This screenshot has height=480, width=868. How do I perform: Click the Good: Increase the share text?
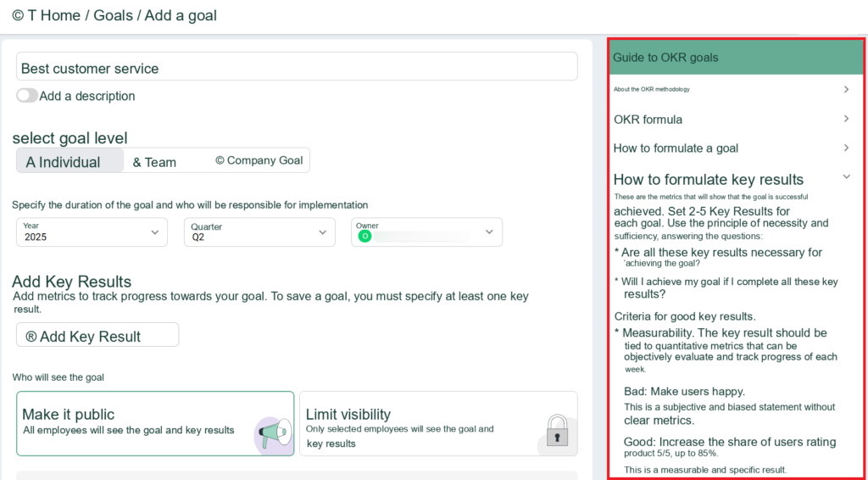pos(730,442)
